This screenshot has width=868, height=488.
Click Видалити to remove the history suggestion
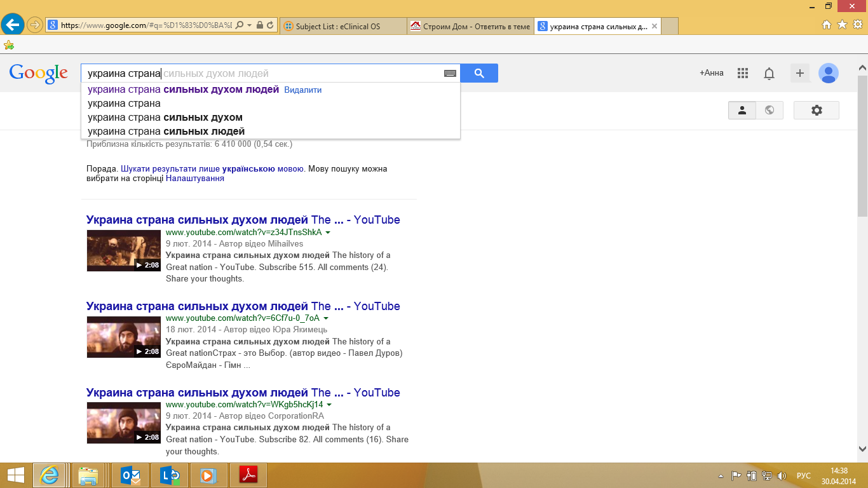click(302, 90)
